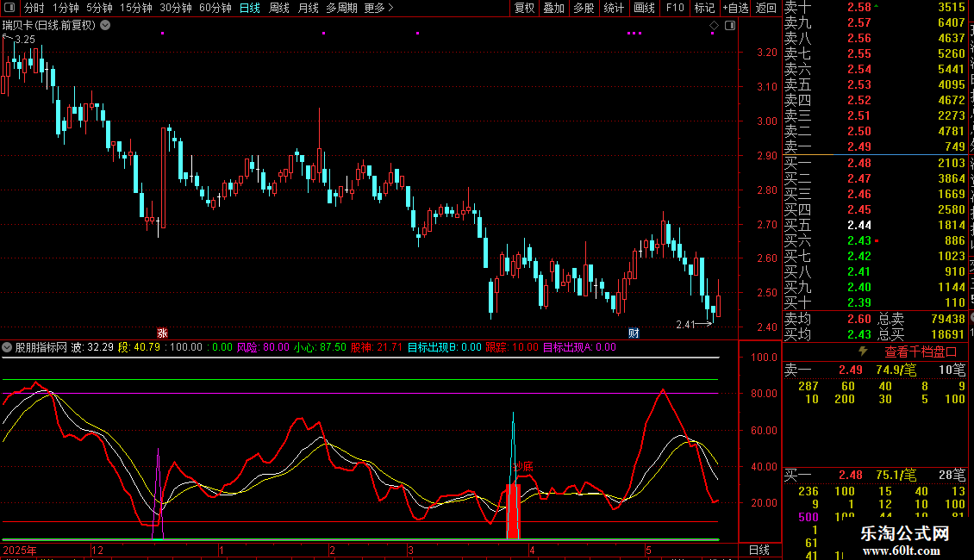This screenshot has height=560, width=974.
Task: Click 风险: 80.00 indicator value
Action: 263,347
